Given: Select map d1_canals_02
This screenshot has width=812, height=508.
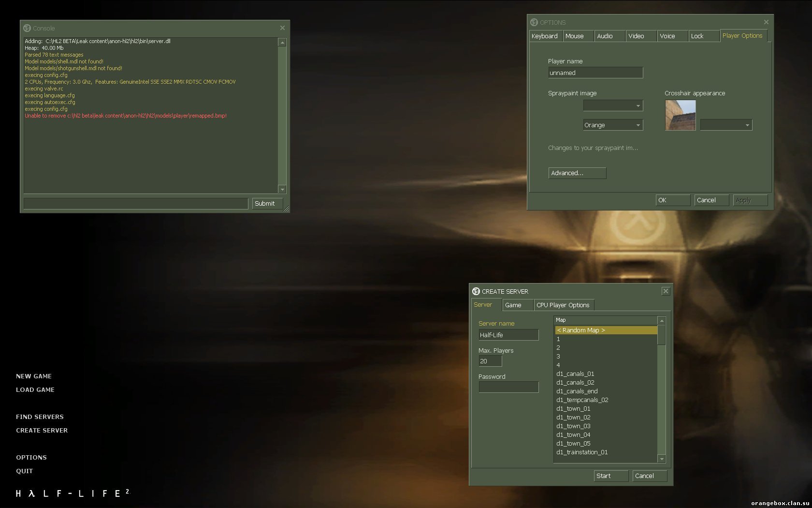Looking at the screenshot, I should click(x=606, y=383).
